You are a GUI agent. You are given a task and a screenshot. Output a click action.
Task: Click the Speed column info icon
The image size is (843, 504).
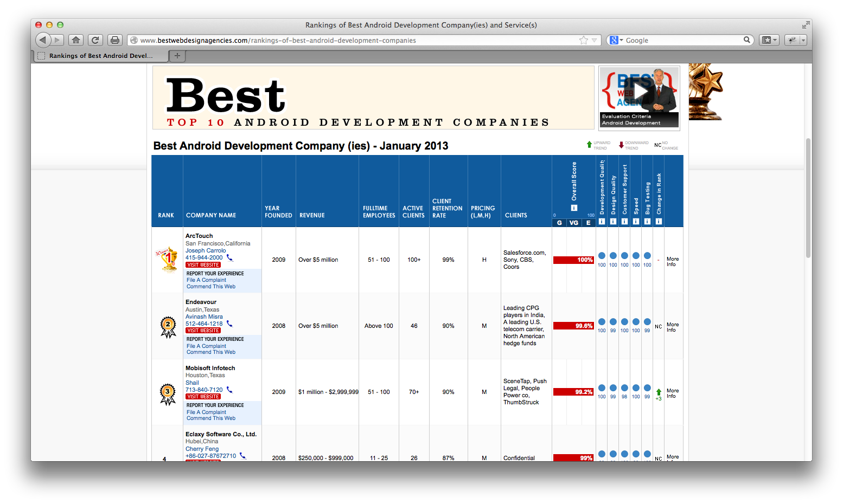pyautogui.click(x=636, y=221)
